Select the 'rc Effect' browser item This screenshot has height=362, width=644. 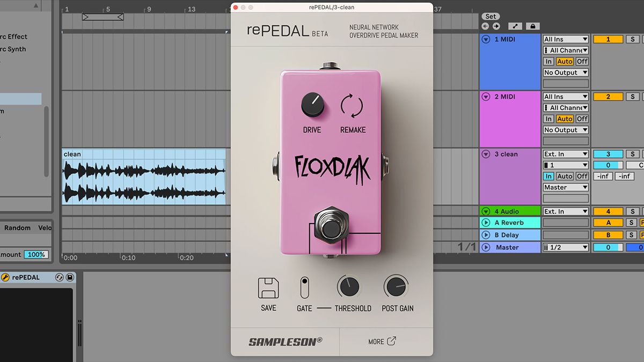(14, 36)
